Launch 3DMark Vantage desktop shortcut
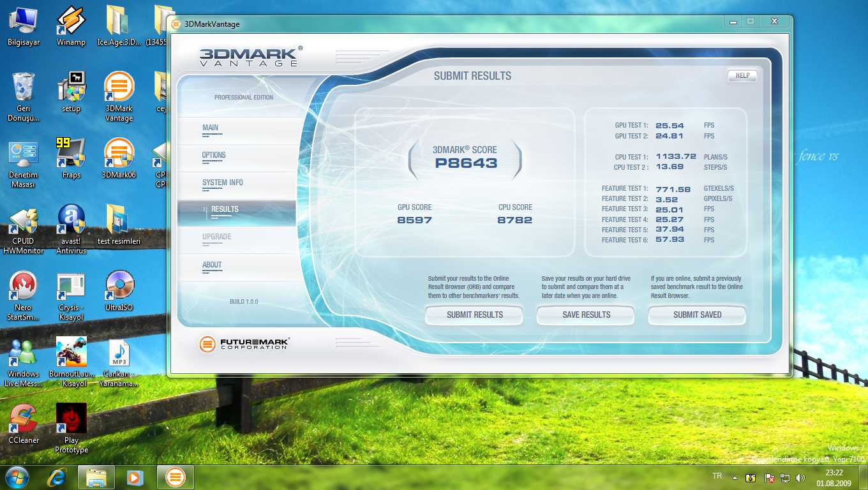 (x=119, y=96)
